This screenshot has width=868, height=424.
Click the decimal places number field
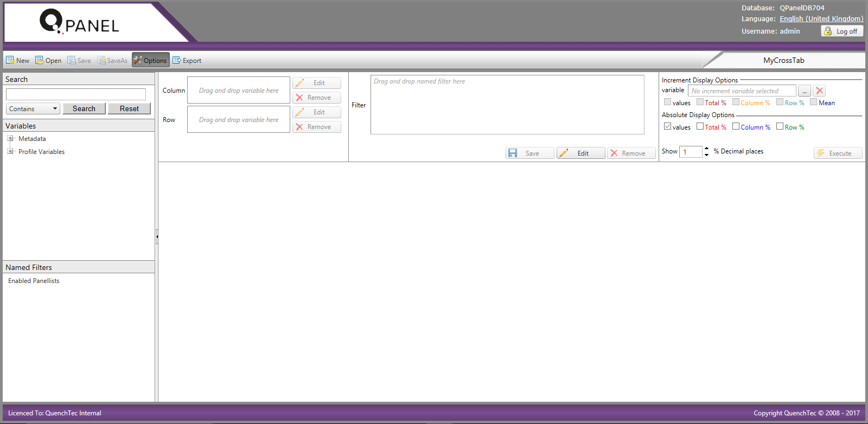pos(691,152)
